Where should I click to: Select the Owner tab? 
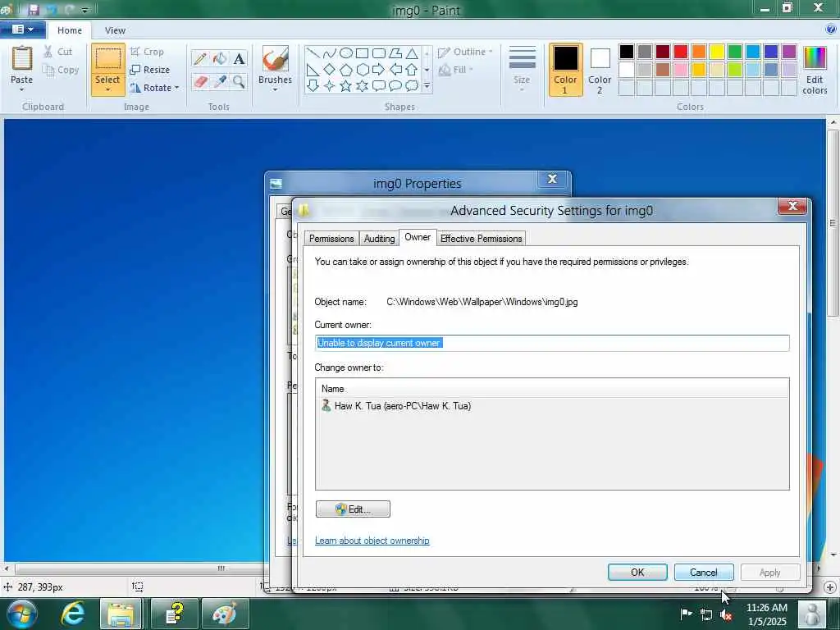418,237
